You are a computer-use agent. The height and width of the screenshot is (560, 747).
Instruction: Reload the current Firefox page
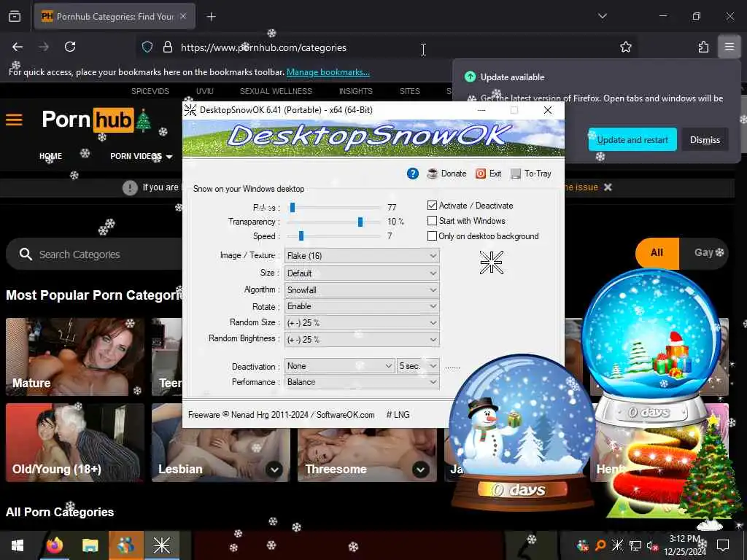point(70,47)
